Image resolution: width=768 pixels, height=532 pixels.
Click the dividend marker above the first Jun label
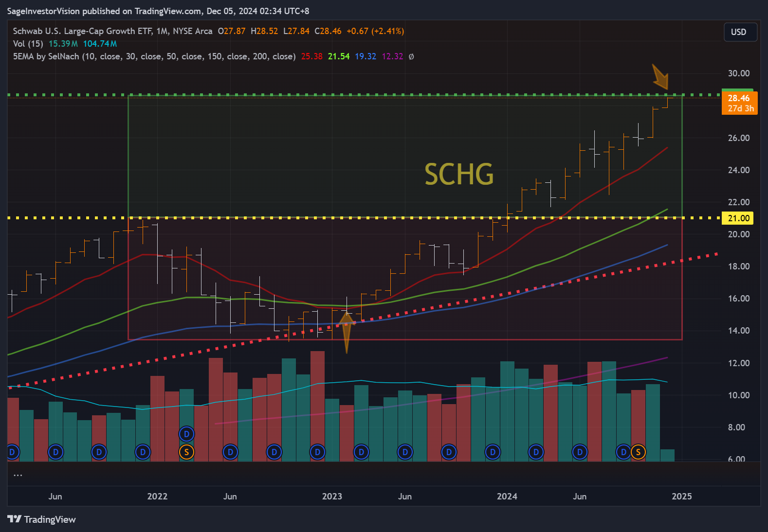point(55,452)
